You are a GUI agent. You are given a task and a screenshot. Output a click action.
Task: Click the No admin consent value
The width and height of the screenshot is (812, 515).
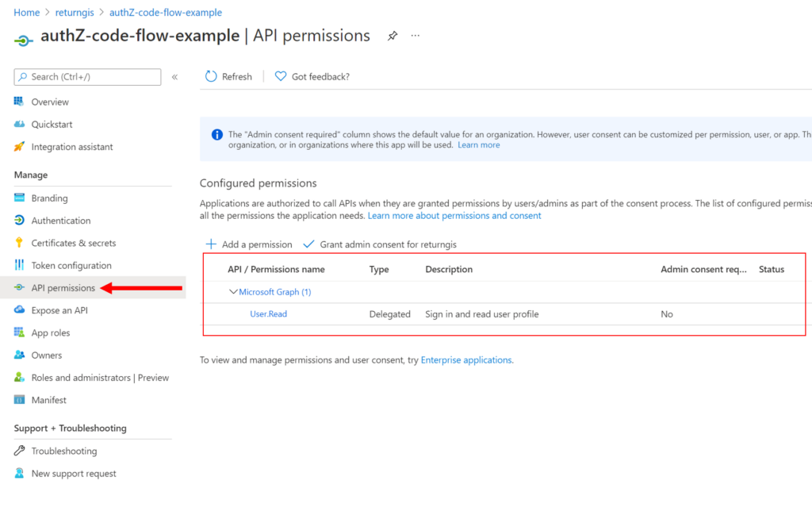click(x=666, y=314)
